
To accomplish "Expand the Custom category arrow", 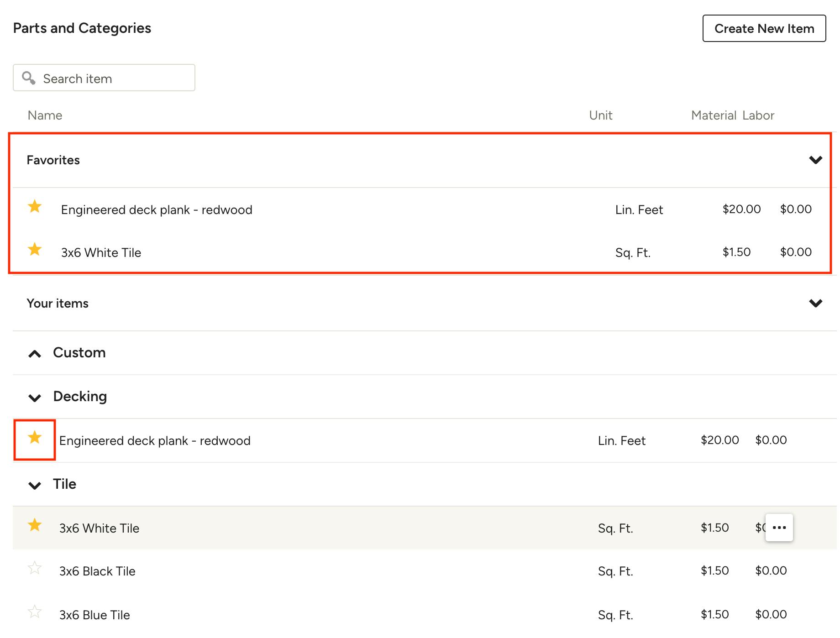I will (35, 354).
